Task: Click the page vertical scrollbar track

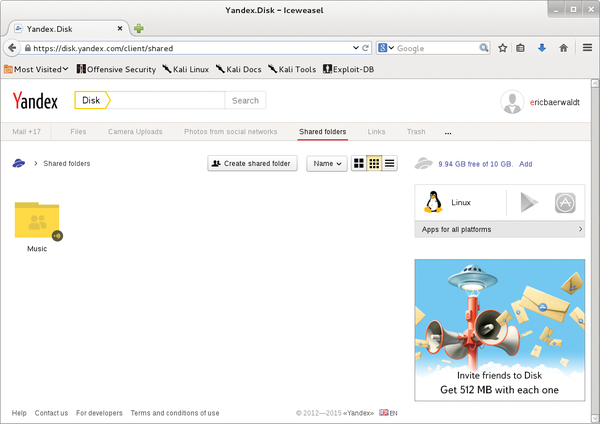Action: (595, 251)
